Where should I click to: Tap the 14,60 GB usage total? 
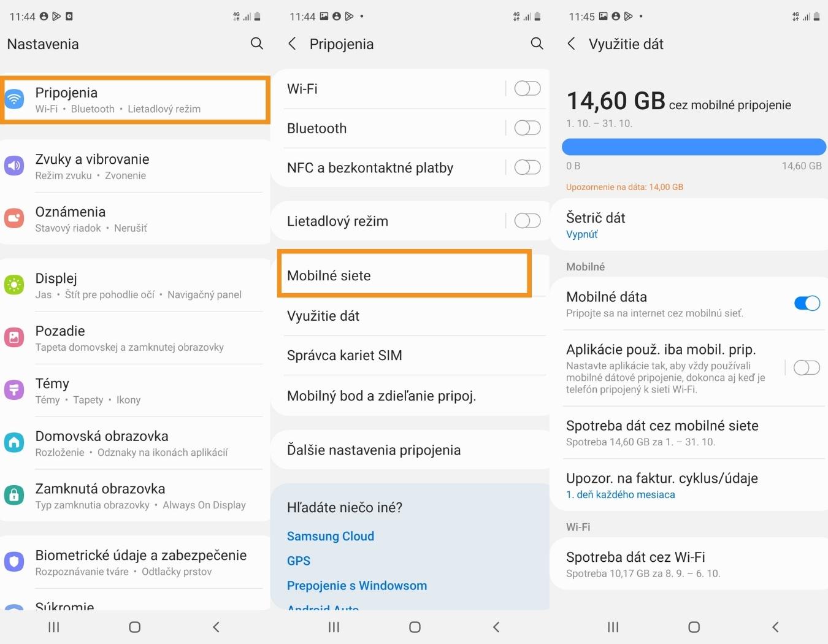tap(615, 101)
